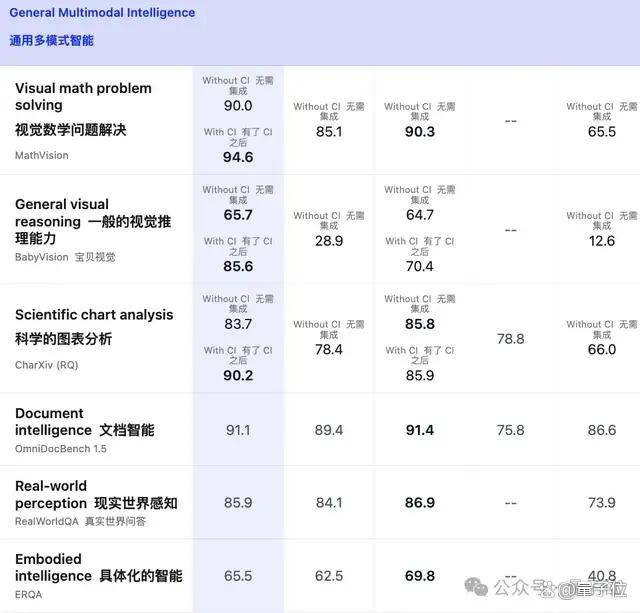Click the Document intelligence row title
The height and width of the screenshot is (613, 640).
85,422
